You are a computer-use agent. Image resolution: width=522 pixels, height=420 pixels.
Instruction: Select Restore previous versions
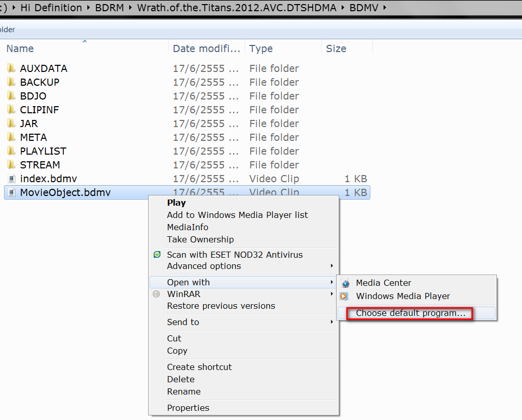click(221, 306)
